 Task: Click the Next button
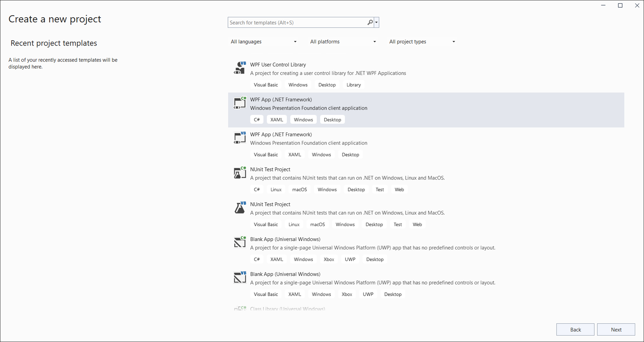[616, 329]
